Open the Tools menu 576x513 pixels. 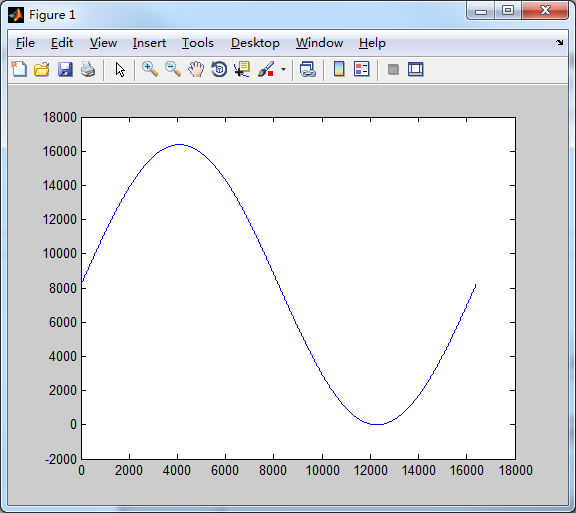coord(198,43)
